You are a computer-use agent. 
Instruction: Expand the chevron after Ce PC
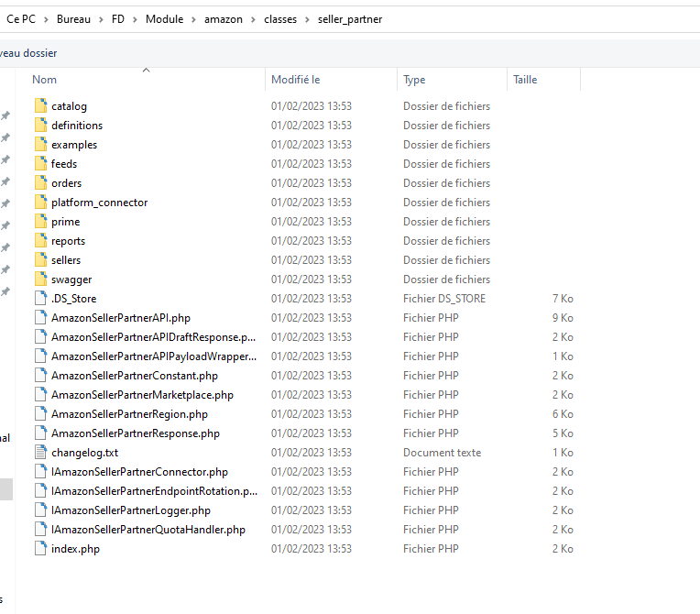tap(46, 19)
